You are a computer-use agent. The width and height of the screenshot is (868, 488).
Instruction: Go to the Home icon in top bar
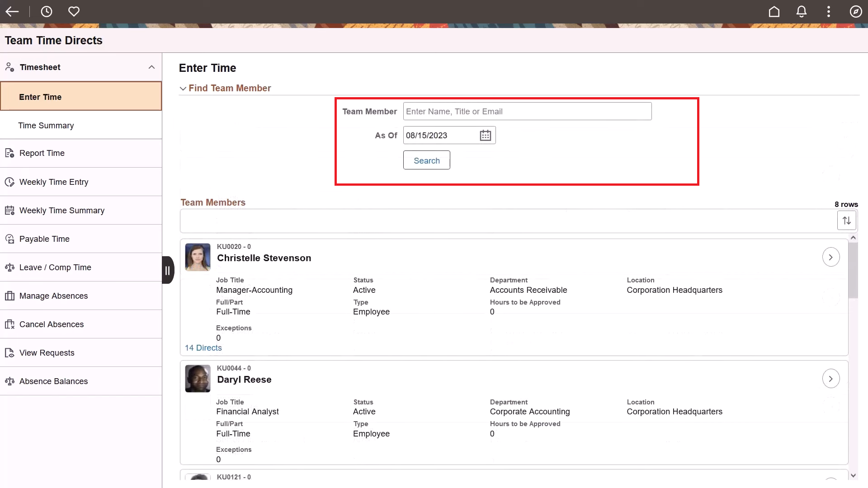(774, 12)
